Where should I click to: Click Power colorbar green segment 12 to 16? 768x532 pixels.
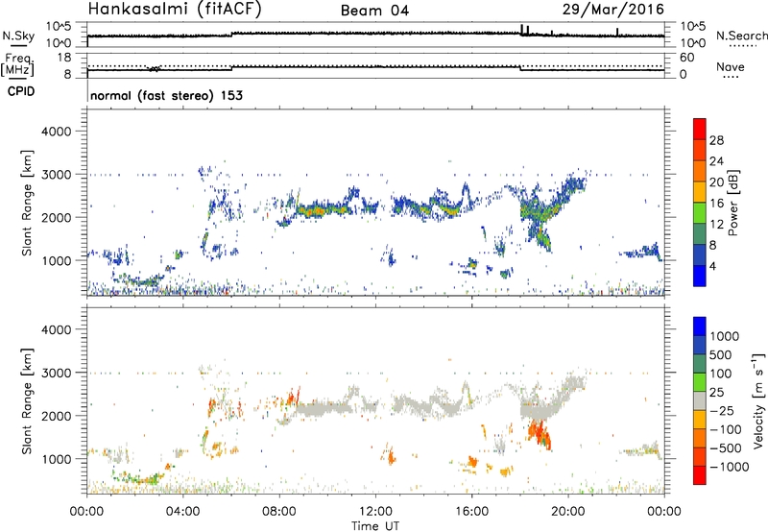coord(700,213)
